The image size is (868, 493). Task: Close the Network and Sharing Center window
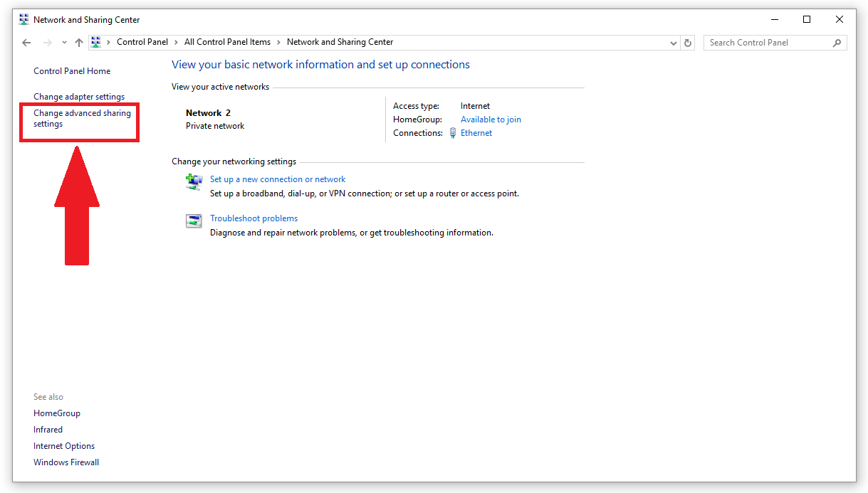click(840, 20)
